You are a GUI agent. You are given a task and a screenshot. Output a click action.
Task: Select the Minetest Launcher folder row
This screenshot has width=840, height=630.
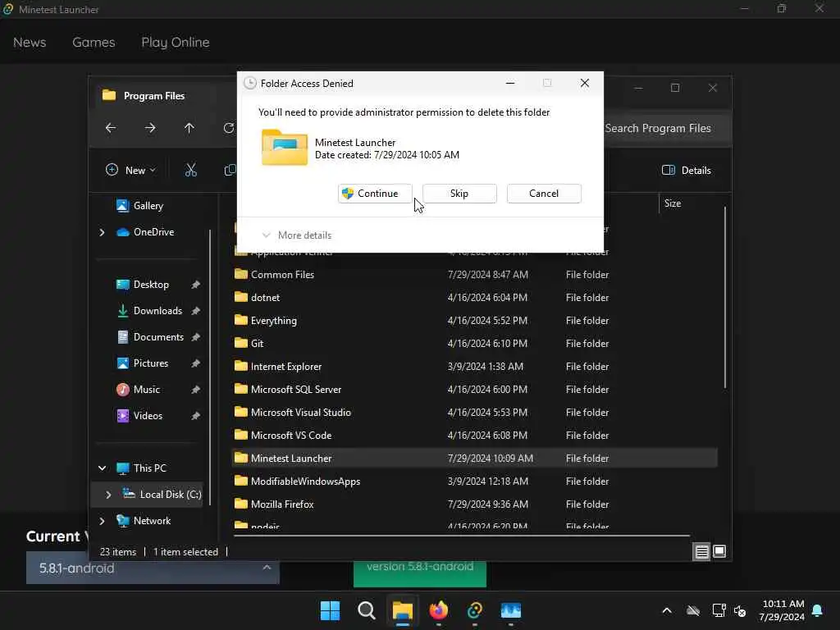[475, 458]
